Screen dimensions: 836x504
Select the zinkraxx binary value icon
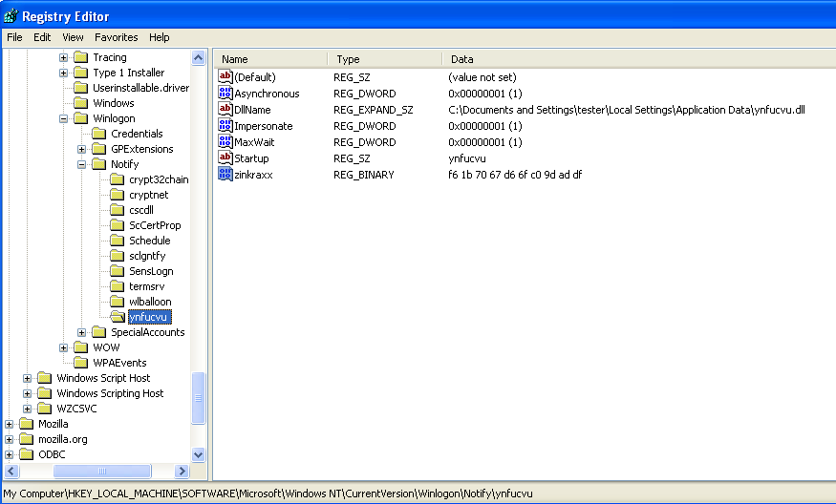pyautogui.click(x=225, y=175)
